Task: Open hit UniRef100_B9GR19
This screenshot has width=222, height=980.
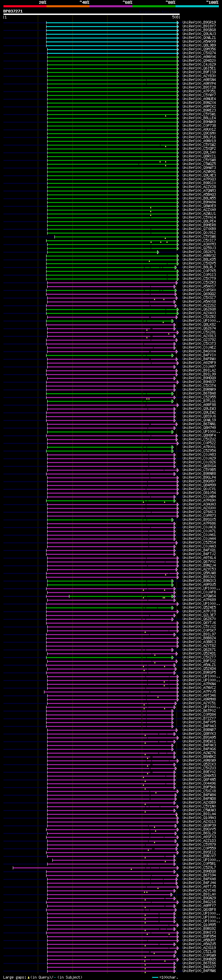Action: [199, 23]
